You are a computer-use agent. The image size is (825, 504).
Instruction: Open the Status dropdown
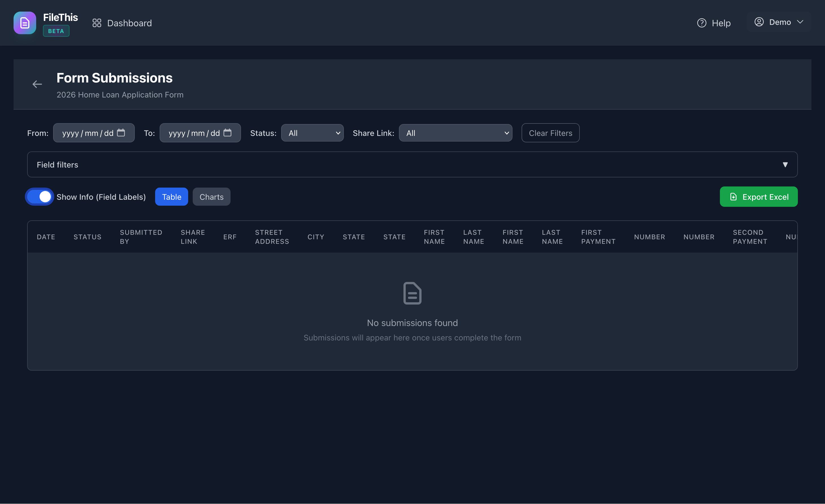coord(312,132)
